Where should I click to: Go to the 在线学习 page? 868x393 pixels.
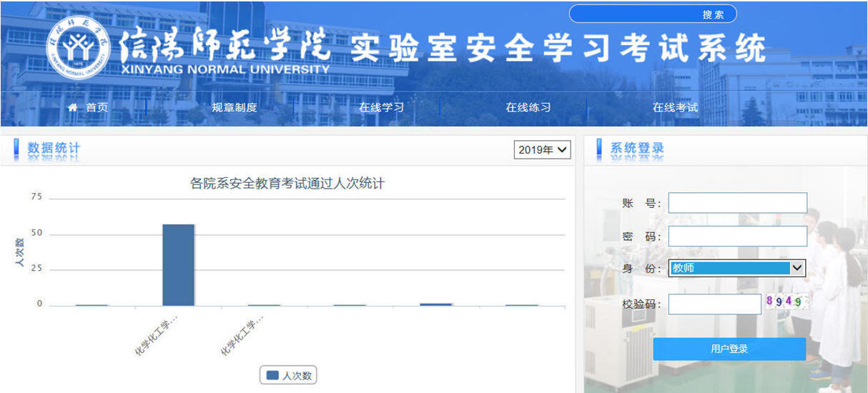(381, 108)
